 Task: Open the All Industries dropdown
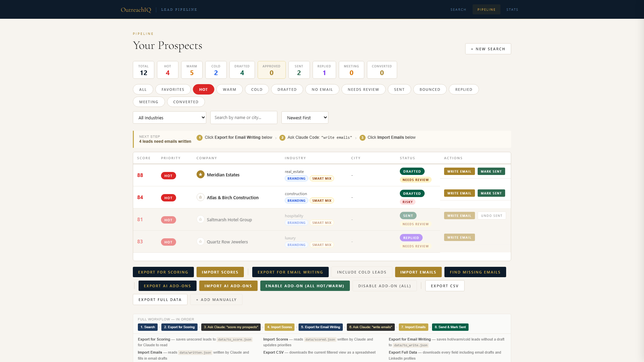click(169, 118)
